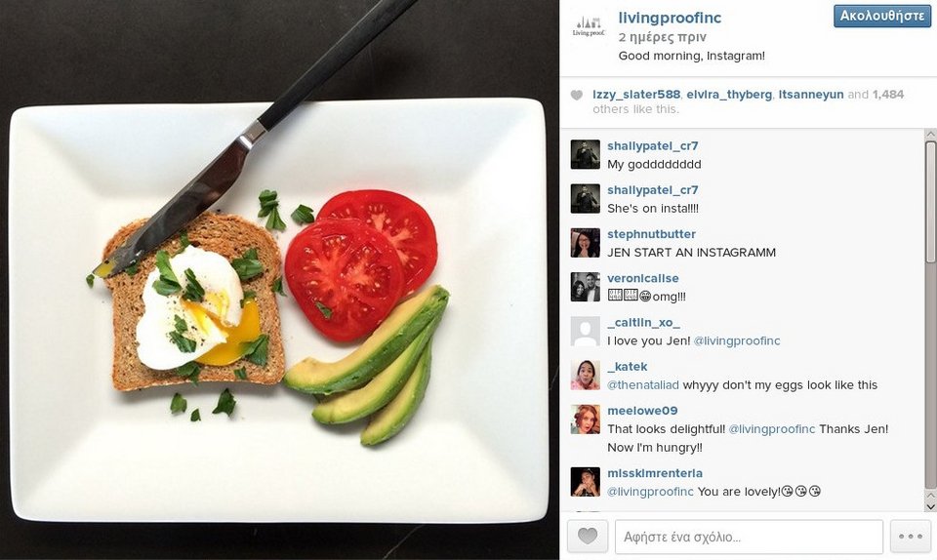Open stephnutbutter's profile picture
The width and height of the screenshot is (937, 560).
(x=585, y=243)
